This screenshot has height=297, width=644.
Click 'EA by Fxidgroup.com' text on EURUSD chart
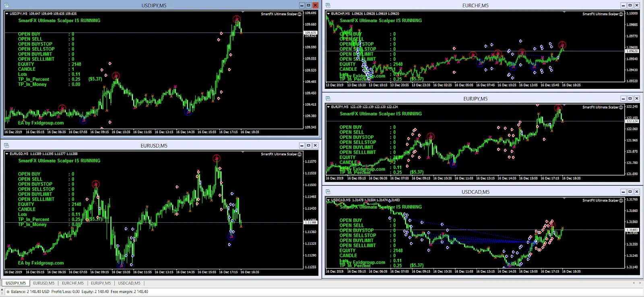pyautogui.click(x=41, y=263)
